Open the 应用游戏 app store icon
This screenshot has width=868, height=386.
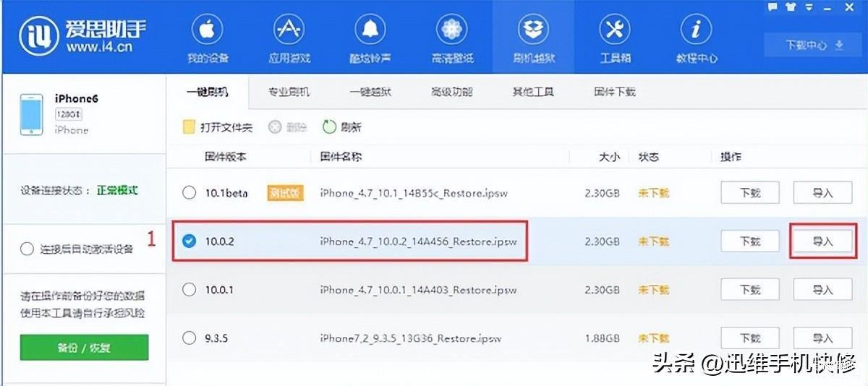289,30
